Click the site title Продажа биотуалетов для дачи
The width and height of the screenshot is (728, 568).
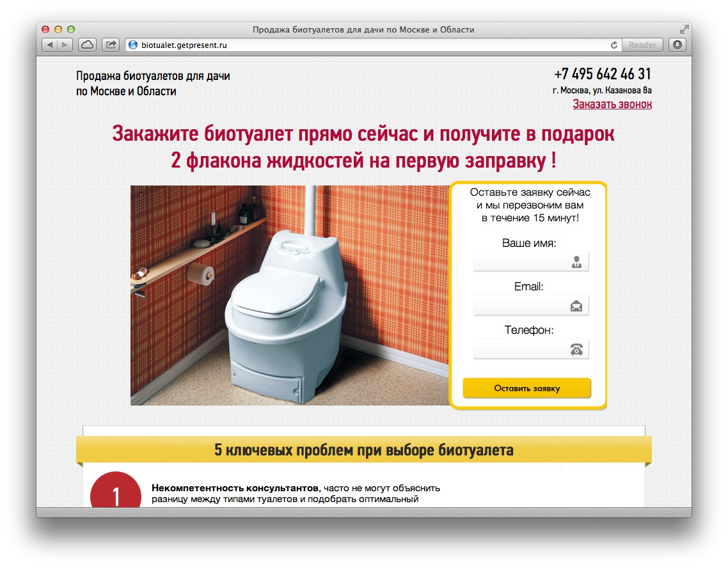pos(154,75)
